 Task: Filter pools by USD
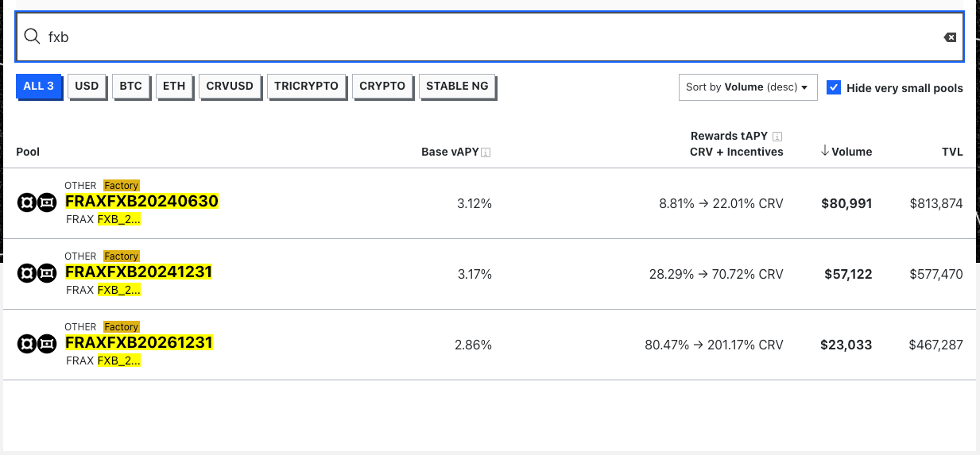(x=87, y=86)
